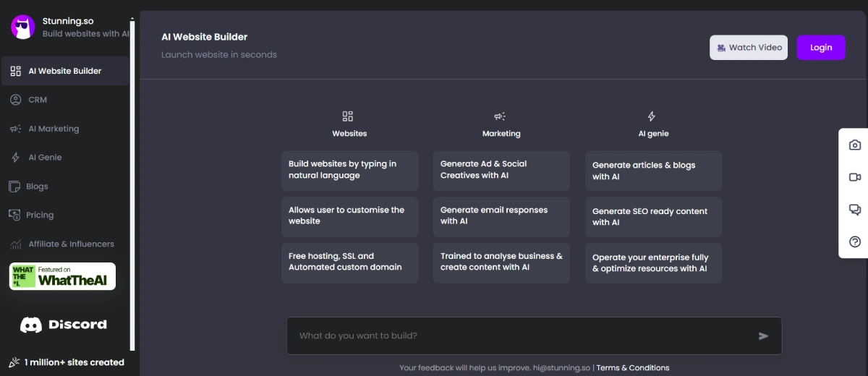Viewport: 868px width, 376px height.
Task: Click the Discord banner in sidebar
Action: (x=64, y=325)
